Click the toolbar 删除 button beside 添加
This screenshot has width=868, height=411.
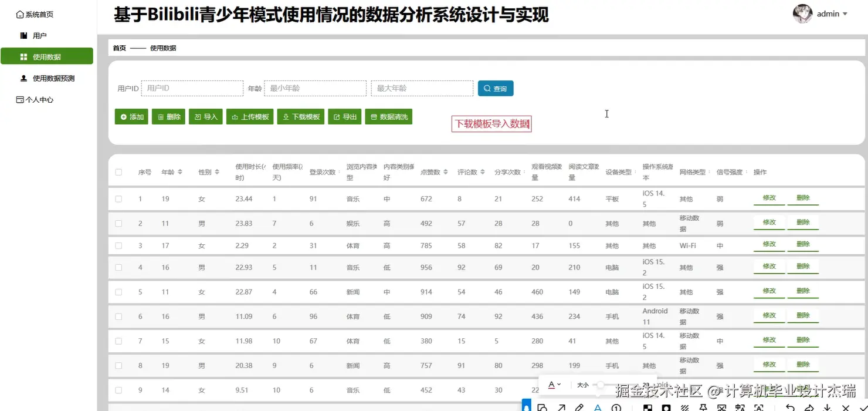(169, 117)
